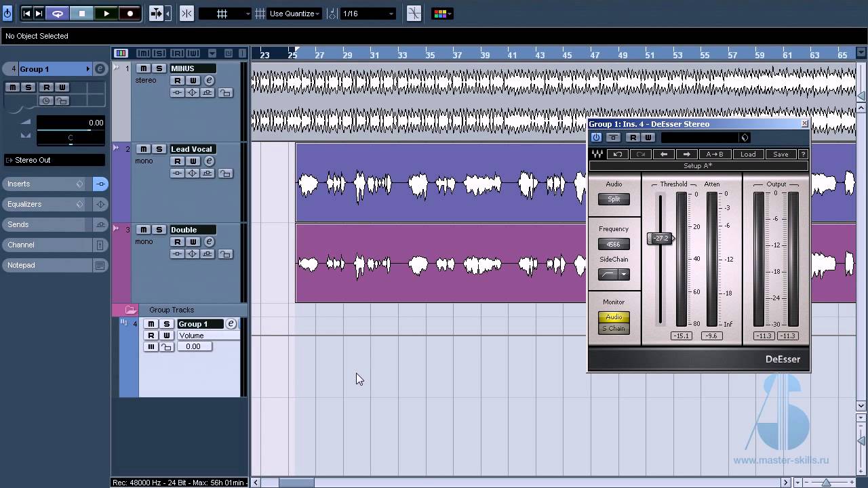Open the inspector Group 1 track arrow

click(88, 69)
